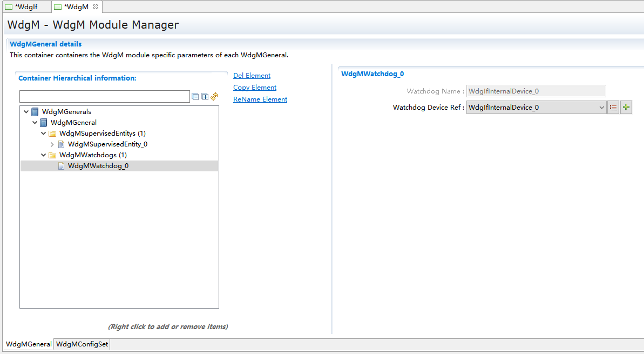Image resolution: width=644 pixels, height=354 pixels.
Task: Click the collapse all tree icon
Action: pos(195,97)
